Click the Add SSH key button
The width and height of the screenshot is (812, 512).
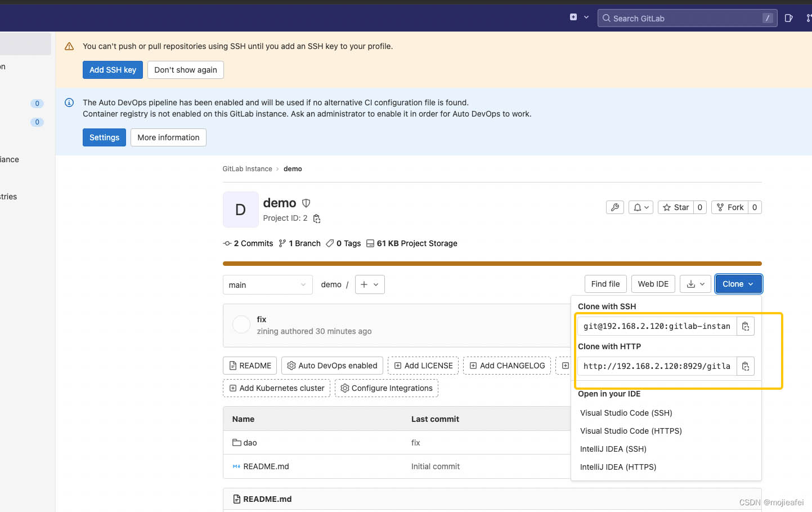(x=113, y=70)
